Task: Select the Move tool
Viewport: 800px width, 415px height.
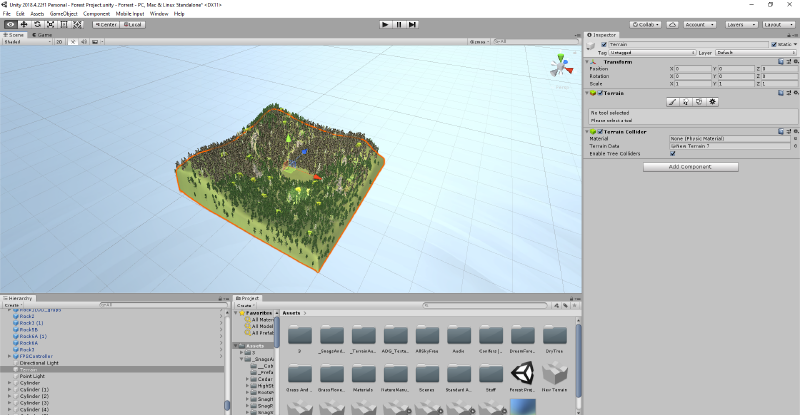Action: [x=24, y=24]
